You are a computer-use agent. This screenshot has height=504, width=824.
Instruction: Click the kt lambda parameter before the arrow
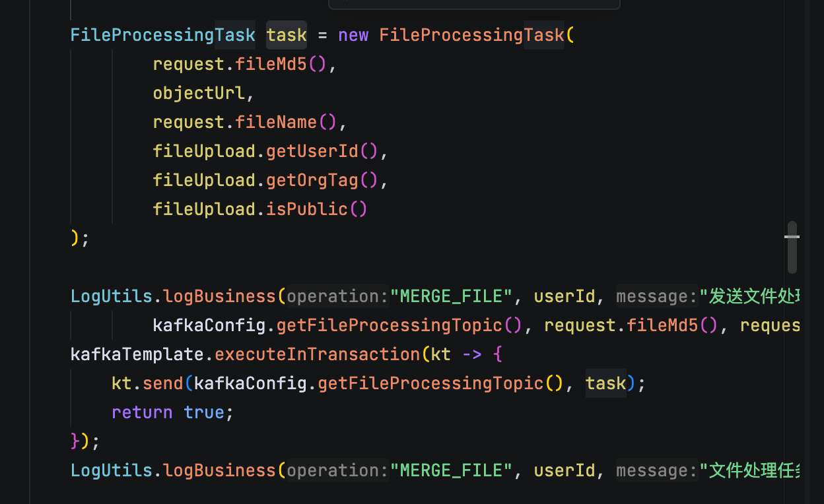[x=440, y=354]
